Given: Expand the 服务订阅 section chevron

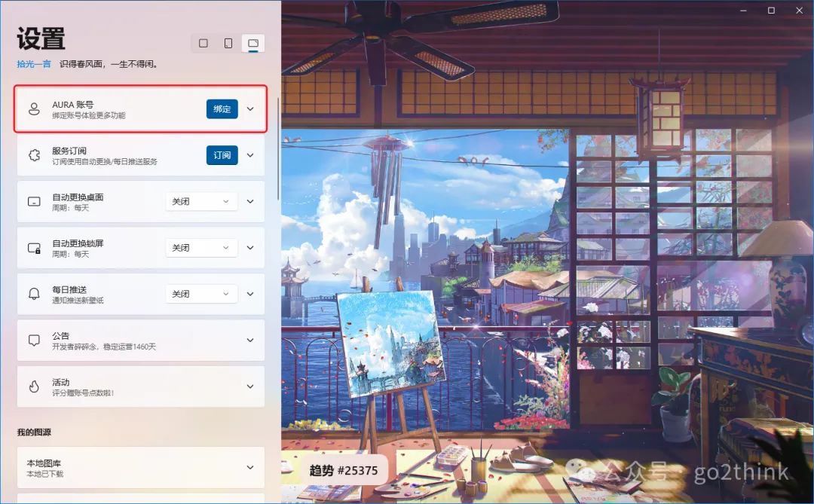Looking at the screenshot, I should coord(250,155).
